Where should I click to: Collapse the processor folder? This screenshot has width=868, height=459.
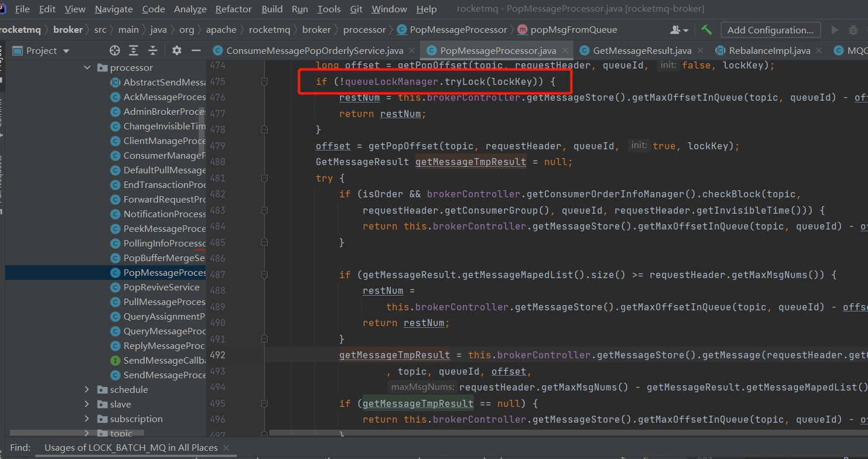[x=87, y=68]
